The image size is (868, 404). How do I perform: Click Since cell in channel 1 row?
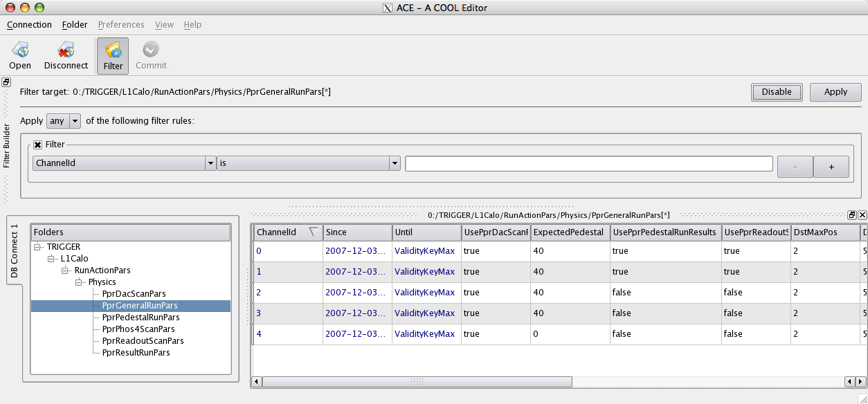(x=357, y=272)
